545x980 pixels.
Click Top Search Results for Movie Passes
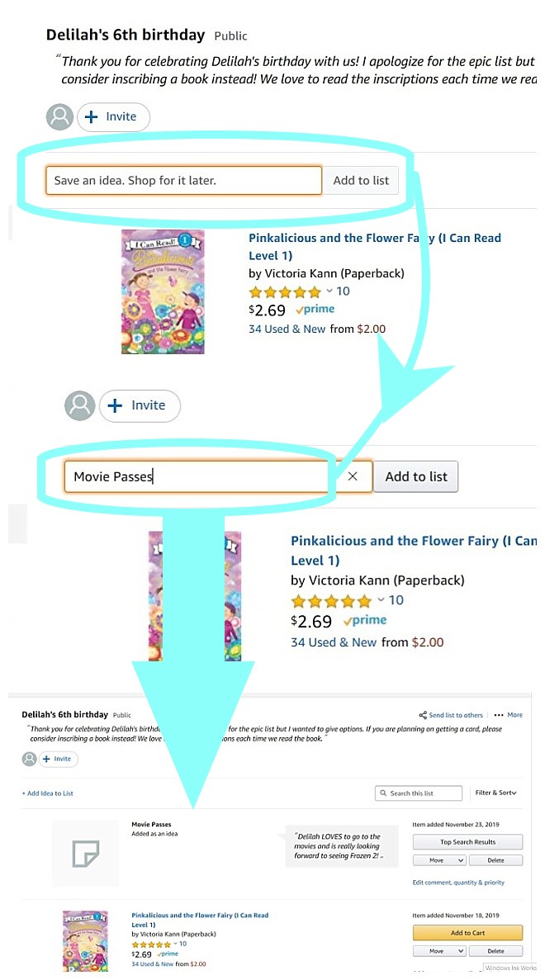coord(467,841)
